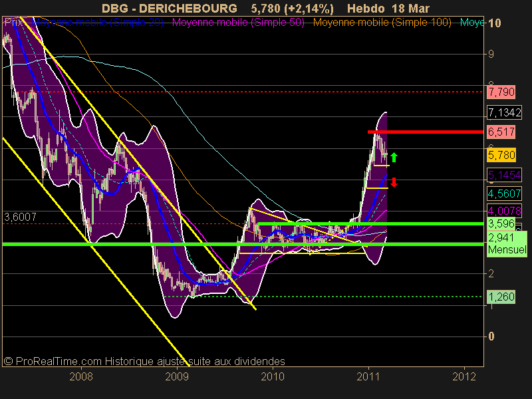Select the Moyenne mobile (Simple 20) legend
Viewport: 532px width, 399px height.
pyautogui.click(x=98, y=23)
